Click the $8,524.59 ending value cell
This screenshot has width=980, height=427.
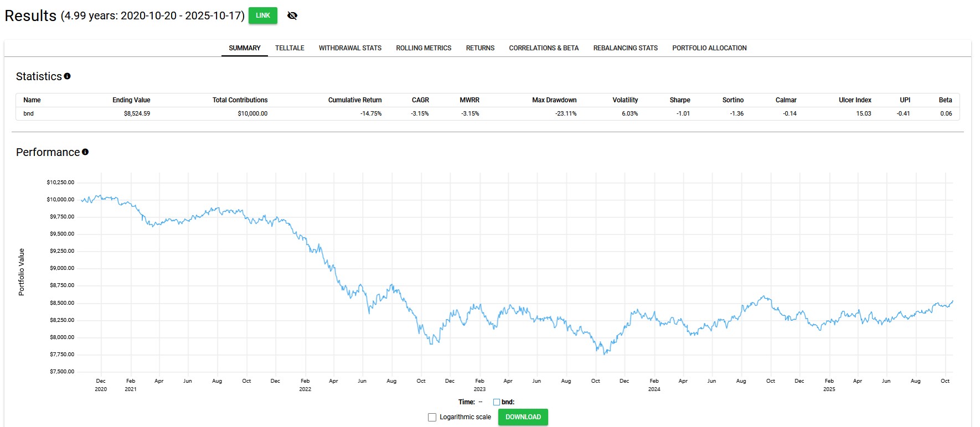(x=137, y=113)
